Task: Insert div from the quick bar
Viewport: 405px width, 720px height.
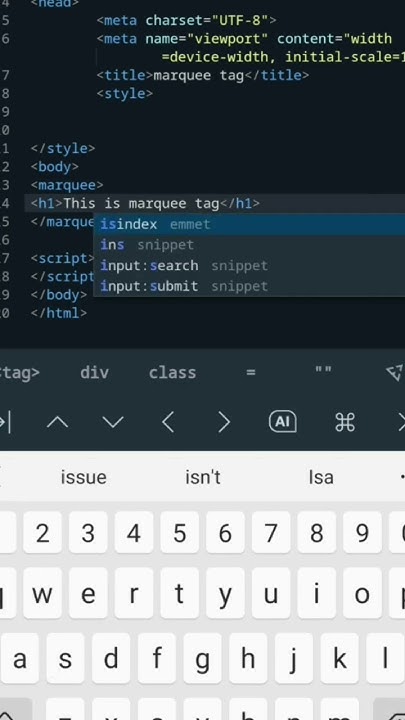Action: pyautogui.click(x=95, y=372)
